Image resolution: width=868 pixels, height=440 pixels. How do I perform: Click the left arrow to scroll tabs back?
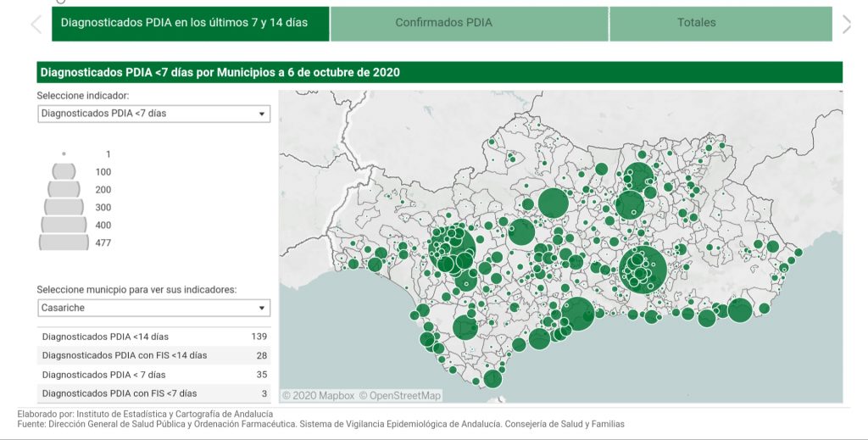click(x=36, y=24)
